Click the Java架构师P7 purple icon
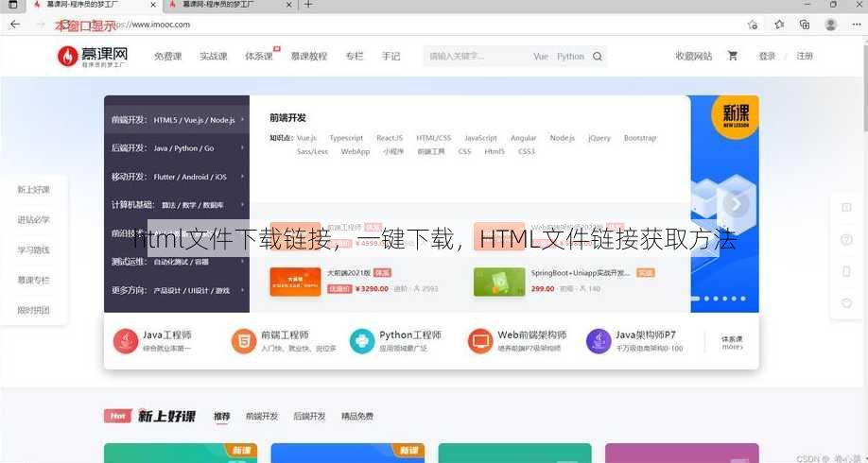 click(599, 341)
